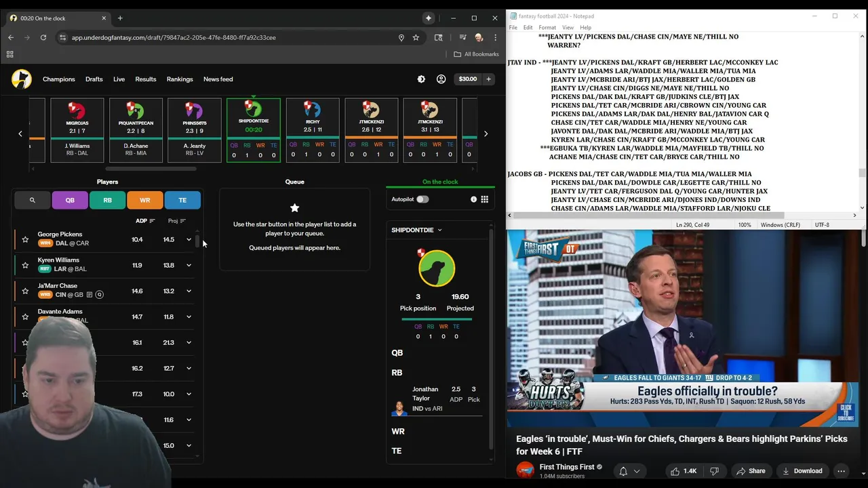The height and width of the screenshot is (488, 868).
Task: Sort players by Proj
Action: click(176, 221)
